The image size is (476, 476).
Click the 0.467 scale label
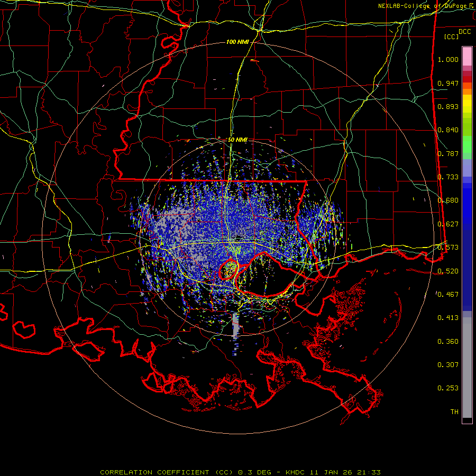coord(448,295)
